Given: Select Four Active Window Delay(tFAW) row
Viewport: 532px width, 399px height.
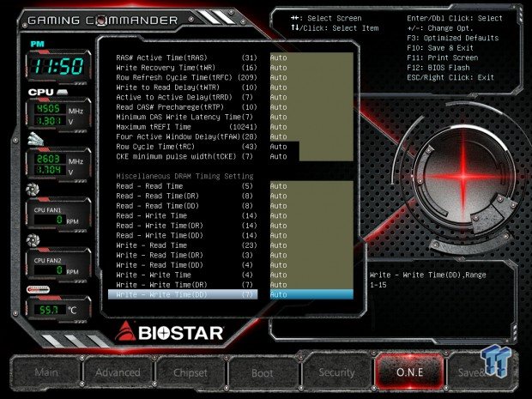Looking at the screenshot, I should pyautogui.click(x=186, y=136).
